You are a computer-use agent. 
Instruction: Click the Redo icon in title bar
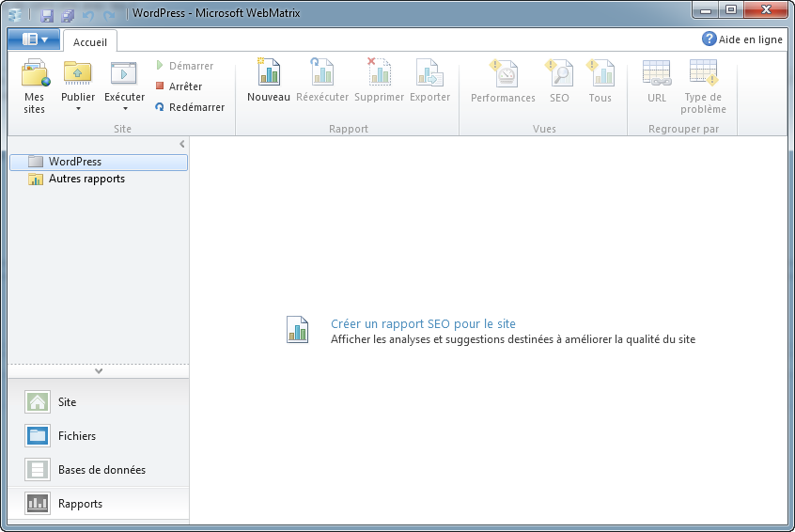pos(109,15)
